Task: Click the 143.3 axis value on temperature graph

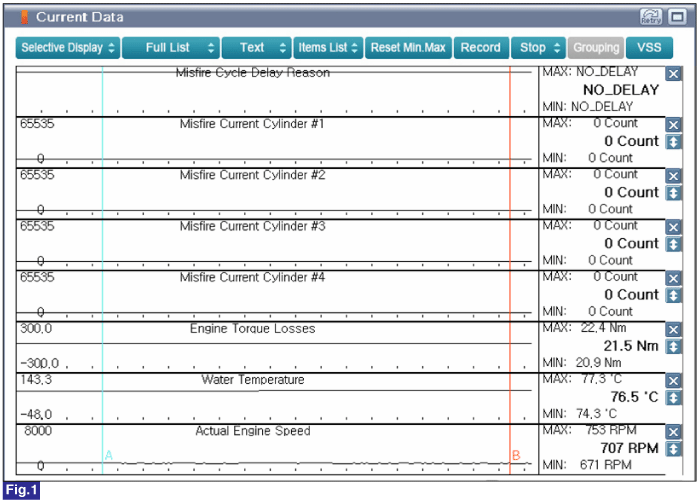Action: coord(36,380)
